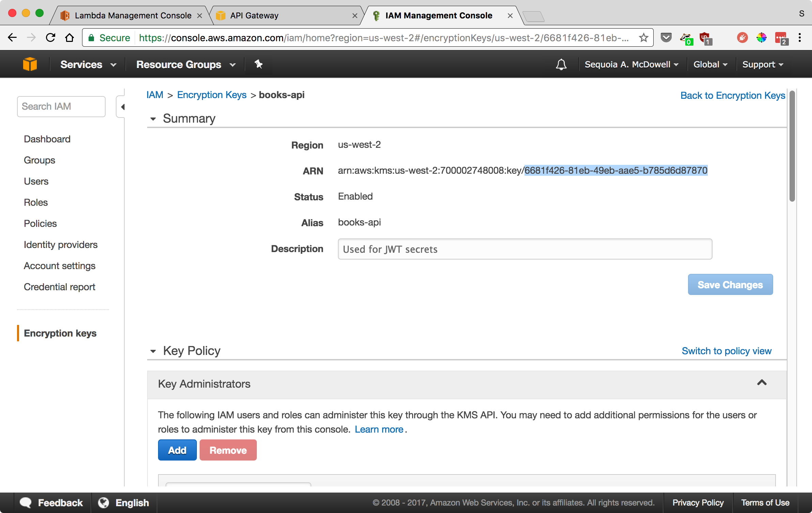The width and height of the screenshot is (812, 513).
Task: Click the secure padlock icon in address bar
Action: pos(91,37)
